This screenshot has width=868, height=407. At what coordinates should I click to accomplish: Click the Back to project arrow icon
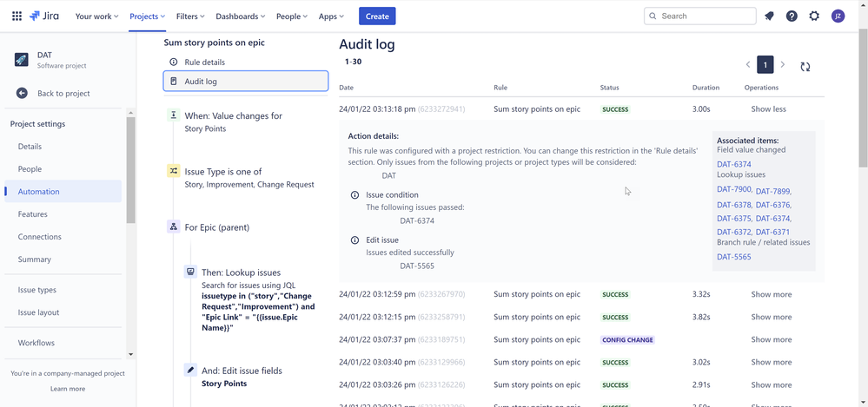coord(22,93)
